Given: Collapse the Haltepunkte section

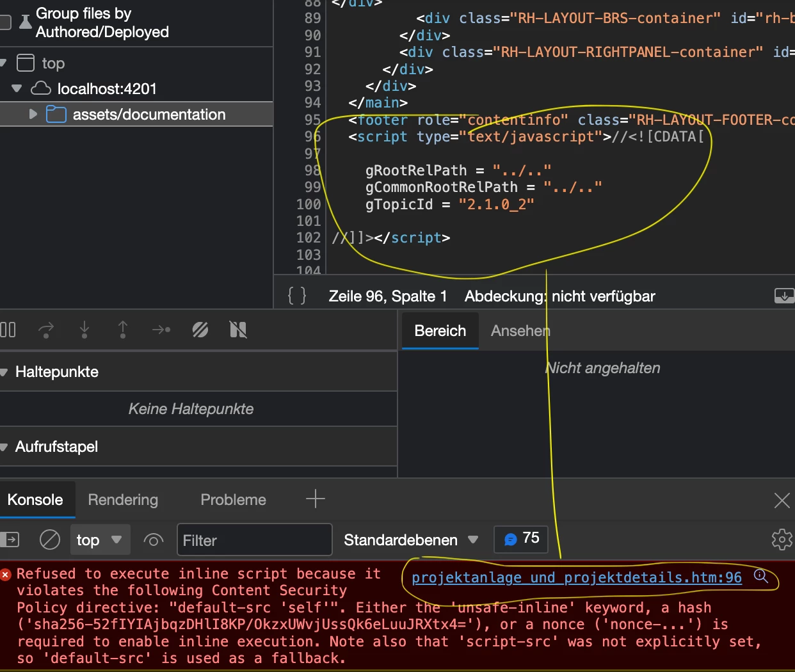Looking at the screenshot, I should pyautogui.click(x=3, y=372).
